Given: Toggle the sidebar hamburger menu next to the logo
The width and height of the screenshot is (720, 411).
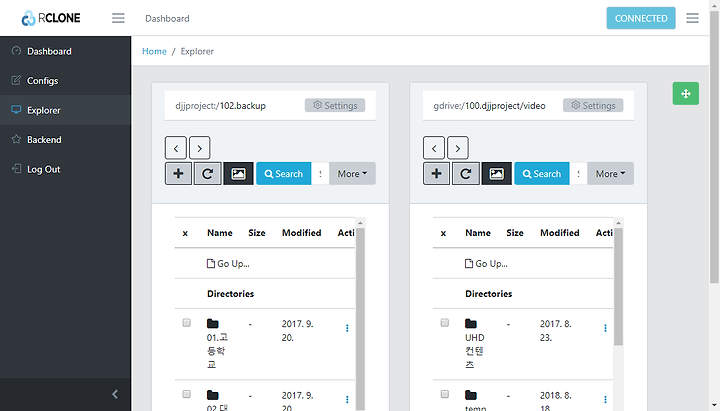Looking at the screenshot, I should 118,18.
